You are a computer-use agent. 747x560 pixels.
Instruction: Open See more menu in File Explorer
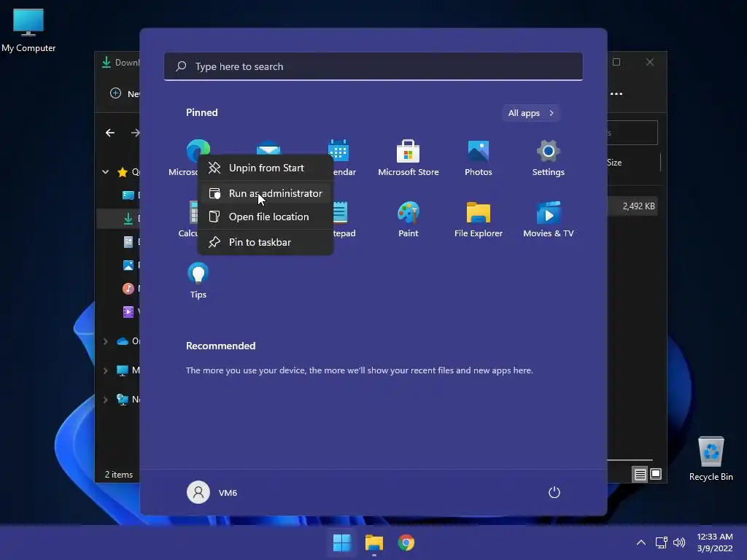(x=616, y=94)
